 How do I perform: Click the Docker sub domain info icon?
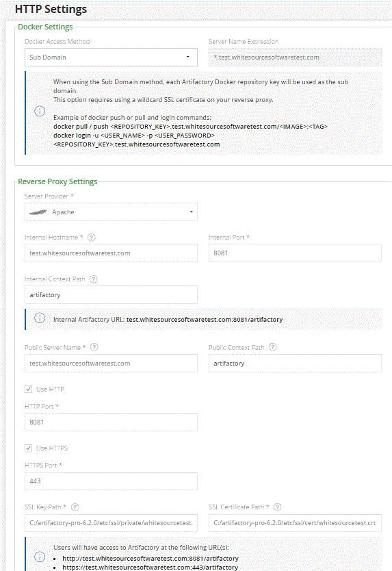coord(40,112)
